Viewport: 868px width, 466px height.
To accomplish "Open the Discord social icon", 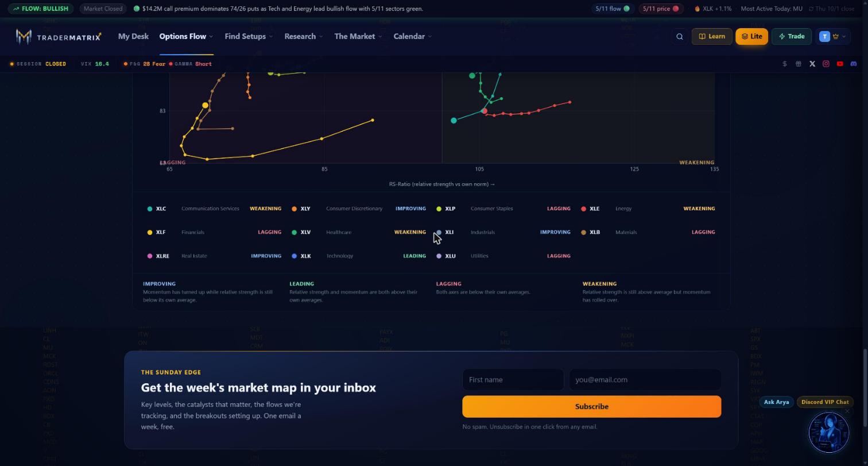I will pos(854,64).
